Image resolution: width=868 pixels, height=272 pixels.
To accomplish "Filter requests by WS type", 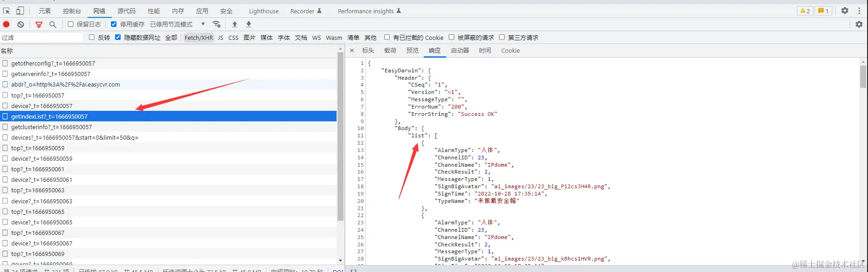I will [316, 38].
